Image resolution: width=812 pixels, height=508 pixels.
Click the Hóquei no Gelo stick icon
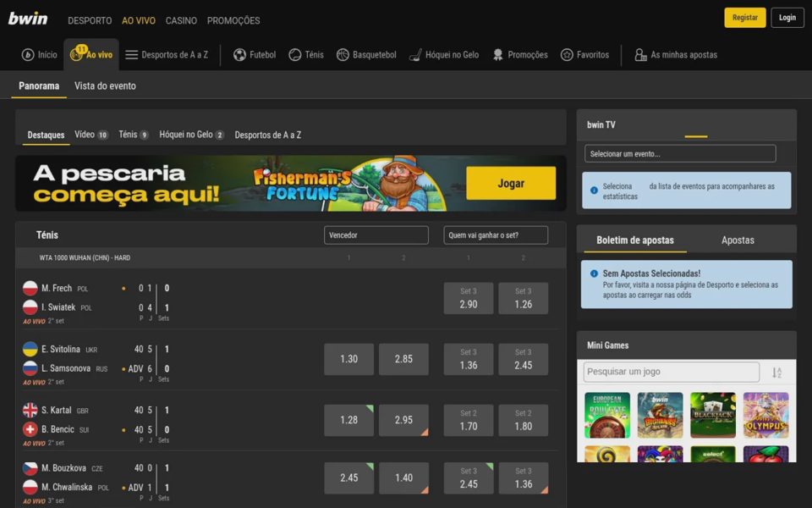[x=414, y=55]
